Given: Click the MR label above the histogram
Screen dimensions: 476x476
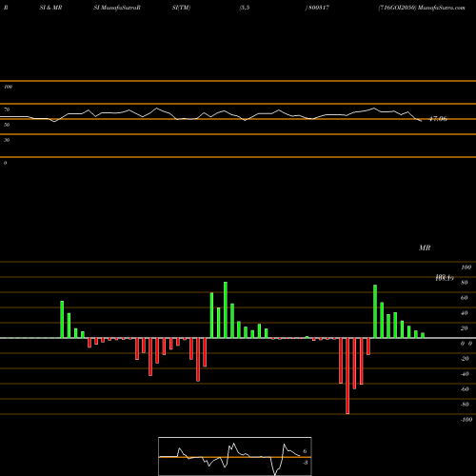Looking at the screenshot, I should tap(425, 248).
